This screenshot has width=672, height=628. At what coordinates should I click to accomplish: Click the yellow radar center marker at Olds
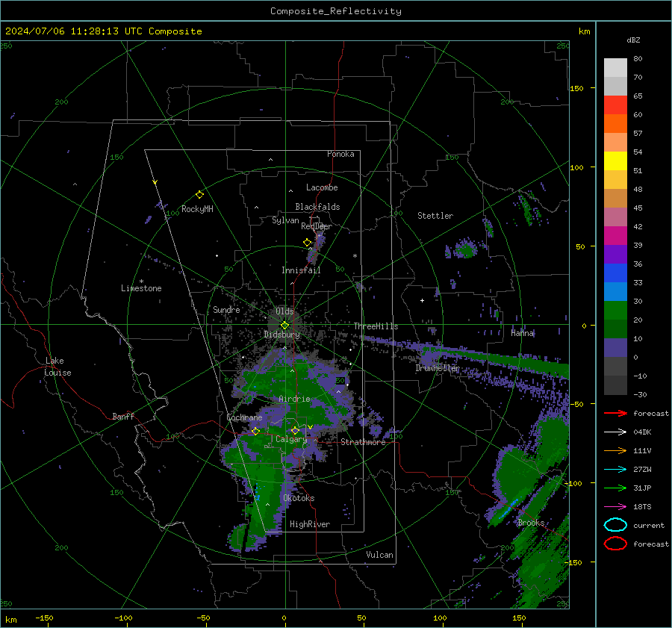285,326
